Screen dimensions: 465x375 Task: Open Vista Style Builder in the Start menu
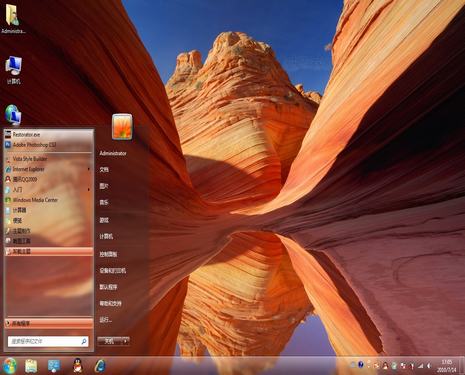pyautogui.click(x=48, y=159)
